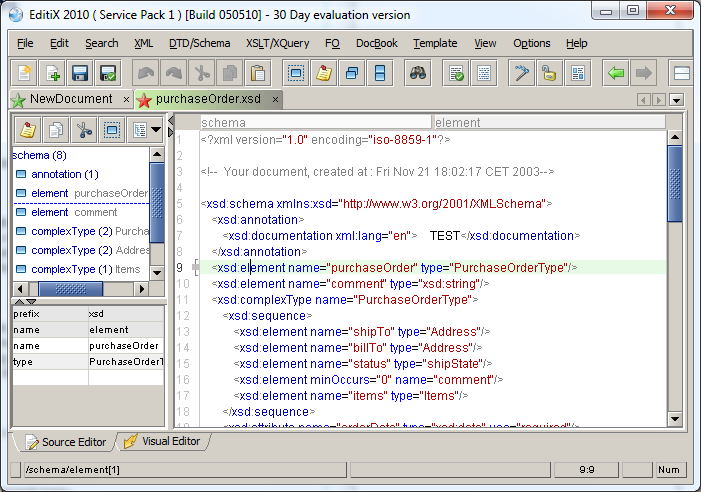Image resolution: width=701 pixels, height=492 pixels.
Task: Open the DocBook menu
Action: (376, 43)
